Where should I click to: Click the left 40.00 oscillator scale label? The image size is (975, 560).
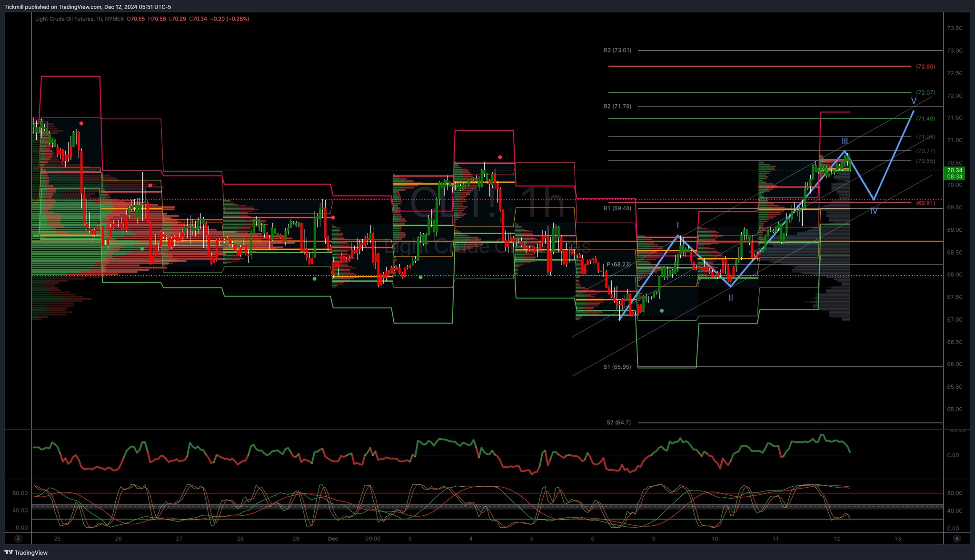pyautogui.click(x=20, y=511)
